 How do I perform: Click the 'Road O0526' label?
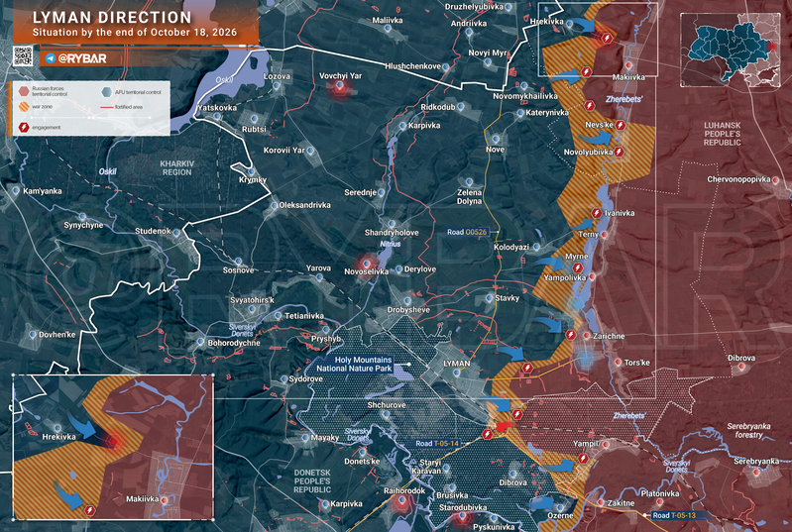click(467, 232)
